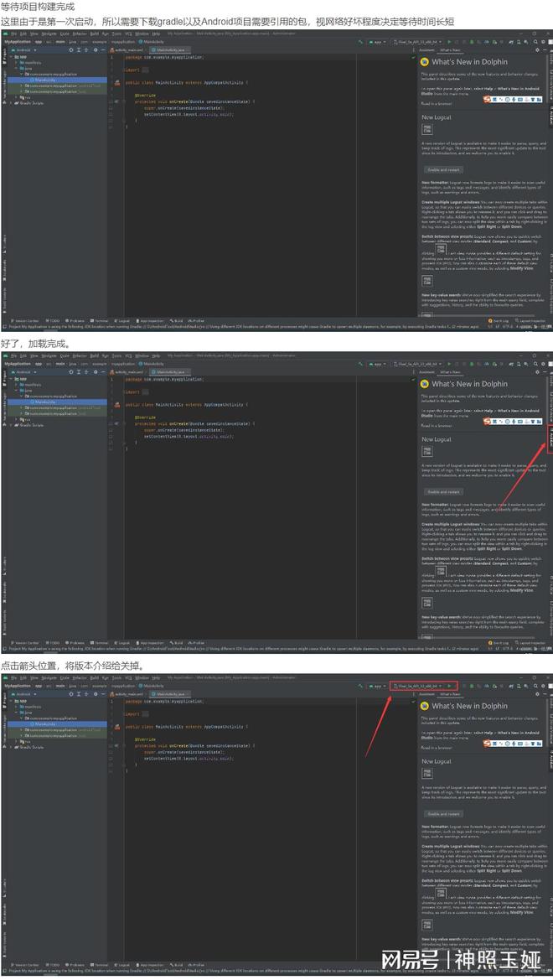Click the Make Project hammer icon in first screenshot
553x980 pixels.
[360, 41]
